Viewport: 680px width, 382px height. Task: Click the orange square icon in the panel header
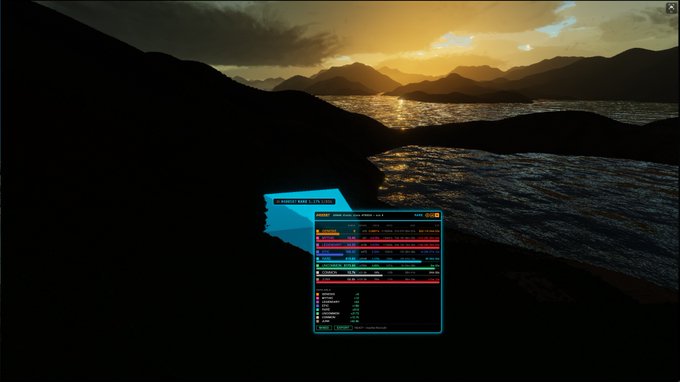[437, 215]
